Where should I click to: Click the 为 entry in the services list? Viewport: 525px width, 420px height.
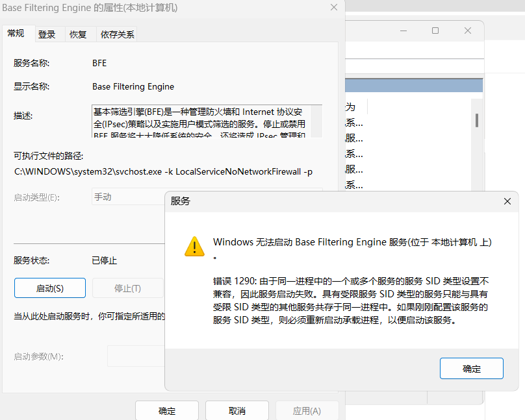point(350,107)
